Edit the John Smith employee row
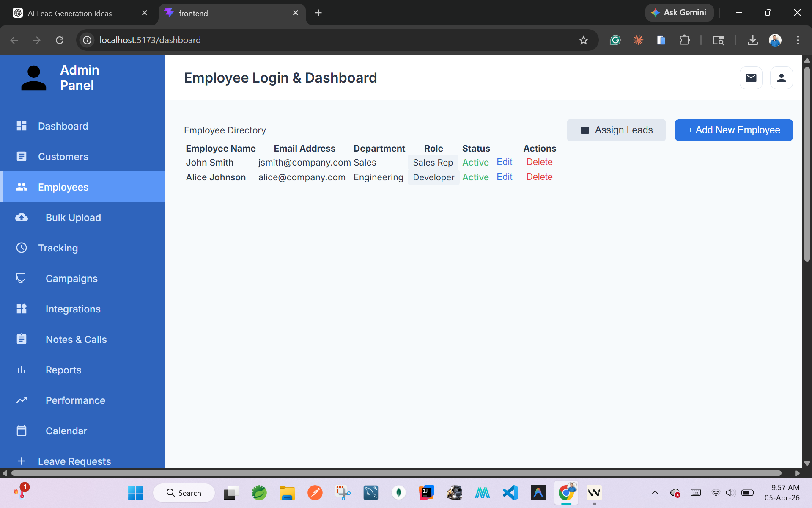 click(x=505, y=162)
